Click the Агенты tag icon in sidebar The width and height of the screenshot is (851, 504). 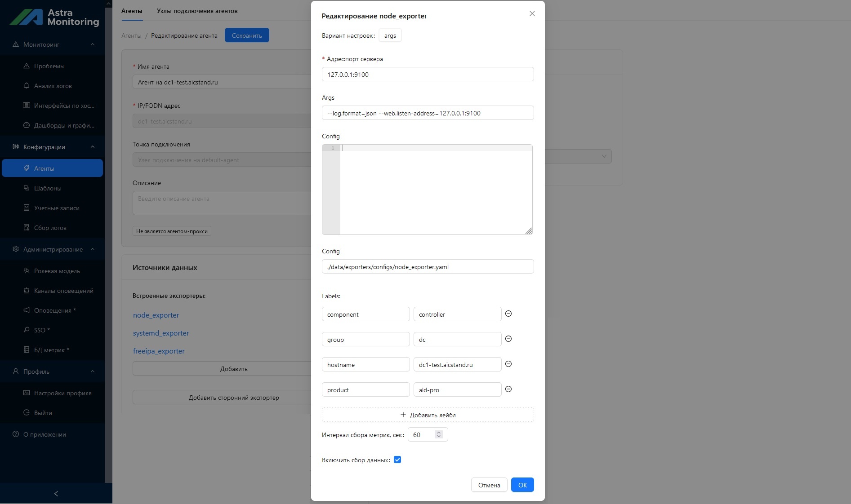click(27, 168)
